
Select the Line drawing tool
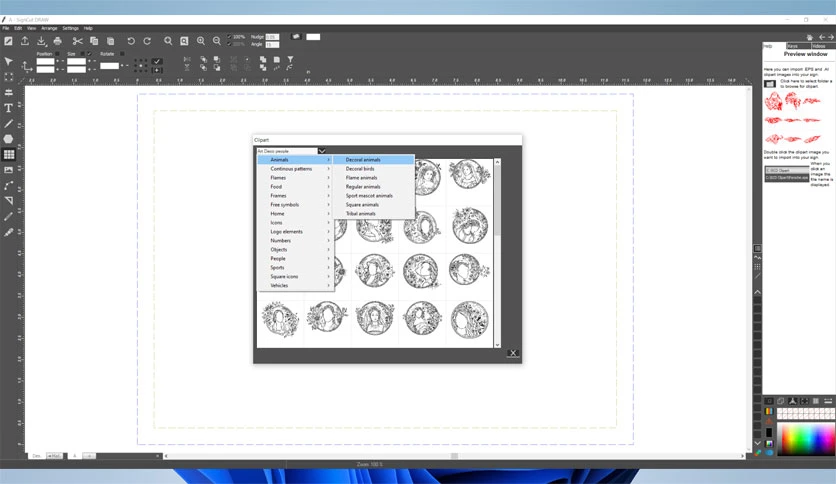[x=9, y=124]
